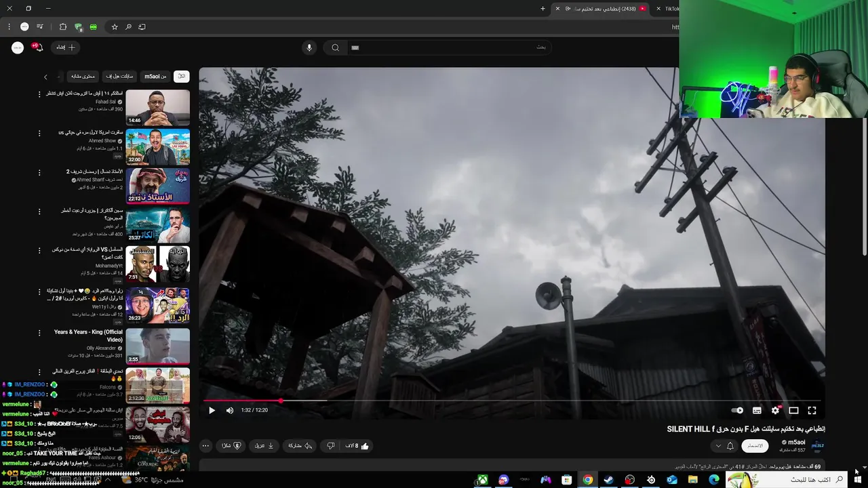The width and height of the screenshot is (868, 488).
Task: Open m5aoi channel avatar
Action: [x=817, y=445]
